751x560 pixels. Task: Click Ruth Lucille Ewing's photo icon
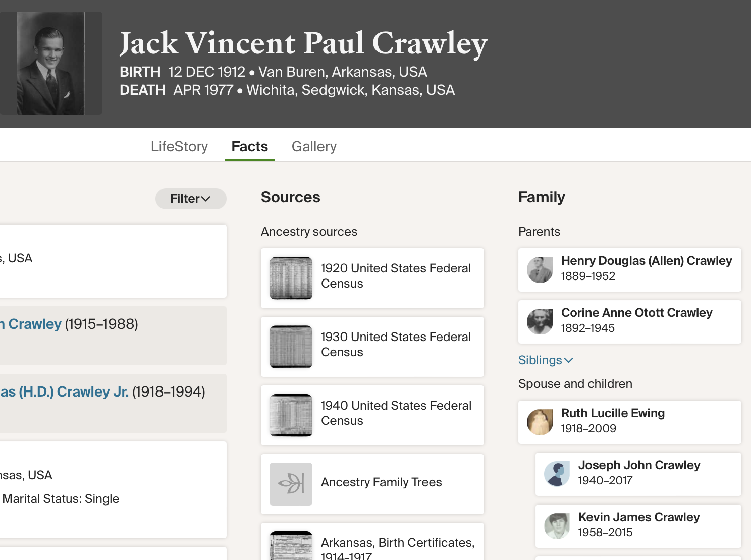point(540,422)
